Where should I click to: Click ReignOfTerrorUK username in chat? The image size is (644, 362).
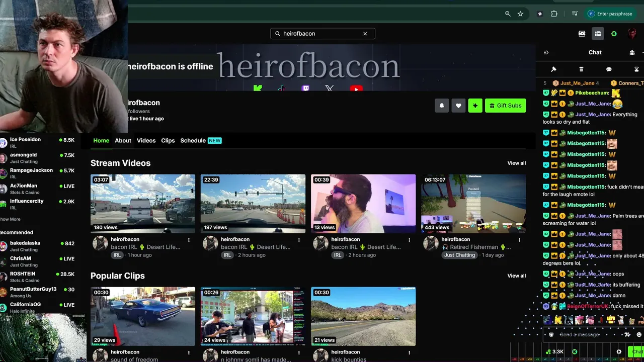pos(588,306)
